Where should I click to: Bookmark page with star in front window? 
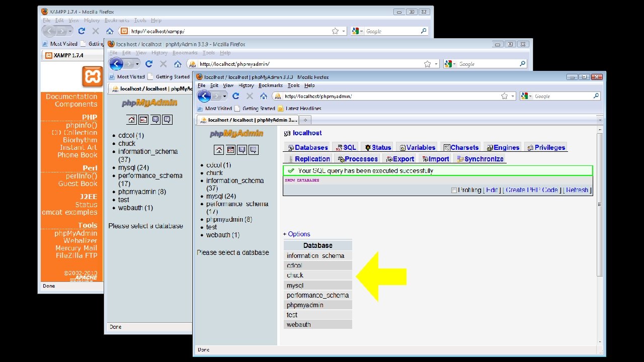(x=504, y=96)
